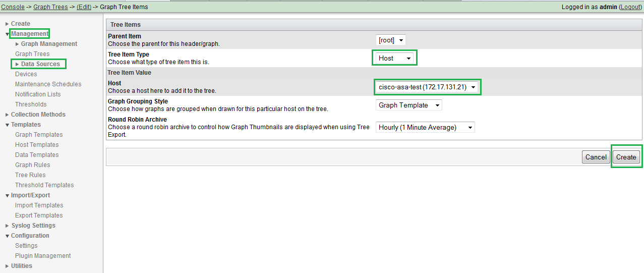Click the Logout link
This screenshot has height=273, width=644.
(x=630, y=7)
